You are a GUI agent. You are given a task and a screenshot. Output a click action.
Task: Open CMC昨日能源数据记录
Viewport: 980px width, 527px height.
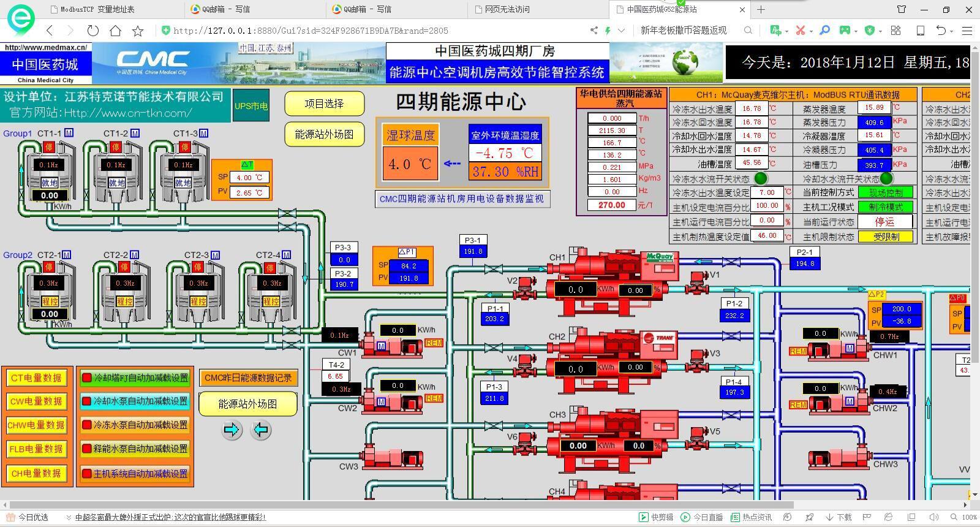tap(248, 378)
